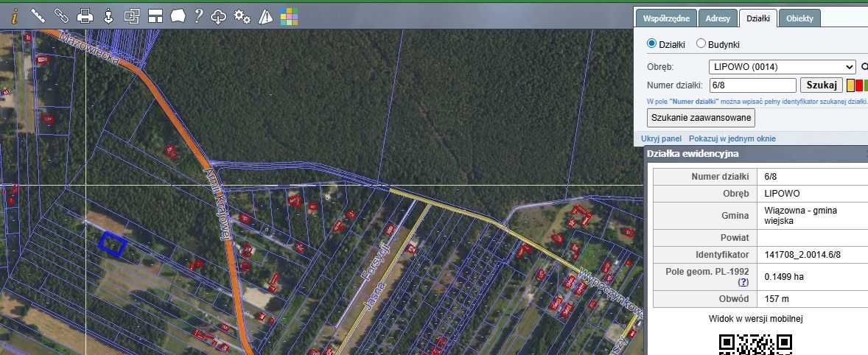
Task: Switch to the Działki tab
Action: pyautogui.click(x=757, y=18)
